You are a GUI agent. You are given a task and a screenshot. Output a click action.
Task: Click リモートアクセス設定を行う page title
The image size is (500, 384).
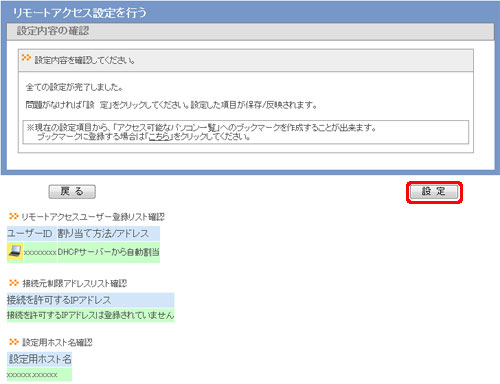(80, 13)
